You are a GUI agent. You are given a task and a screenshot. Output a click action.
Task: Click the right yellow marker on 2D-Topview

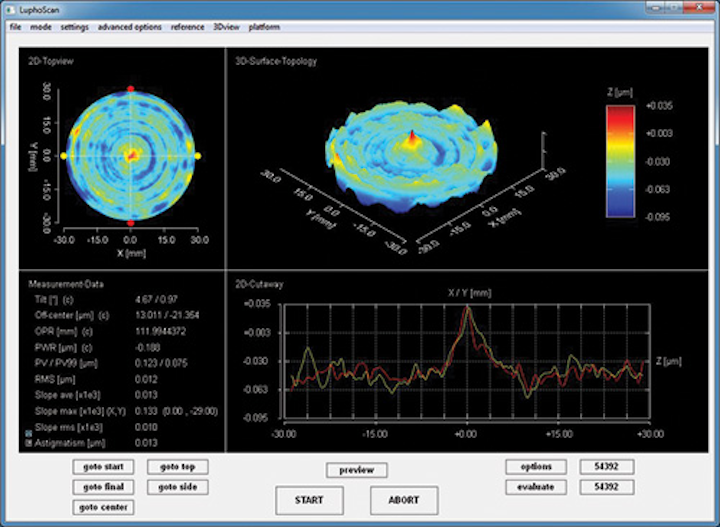pyautogui.click(x=198, y=156)
